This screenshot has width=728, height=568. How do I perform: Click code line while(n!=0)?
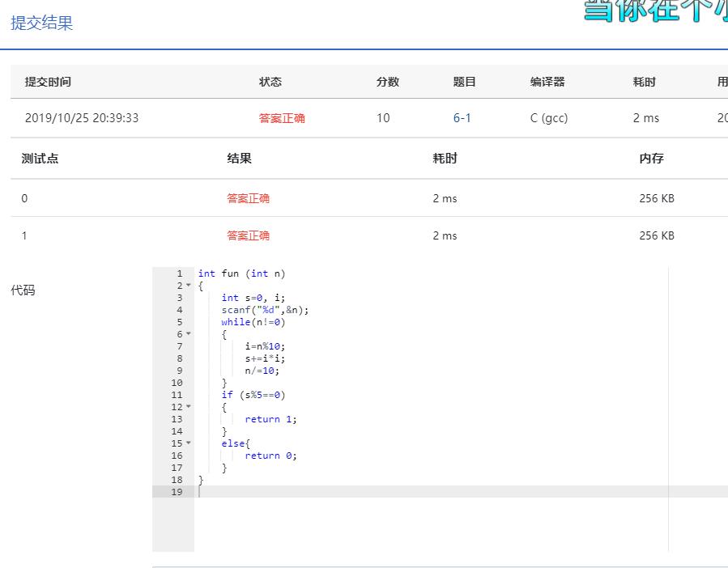253,321
